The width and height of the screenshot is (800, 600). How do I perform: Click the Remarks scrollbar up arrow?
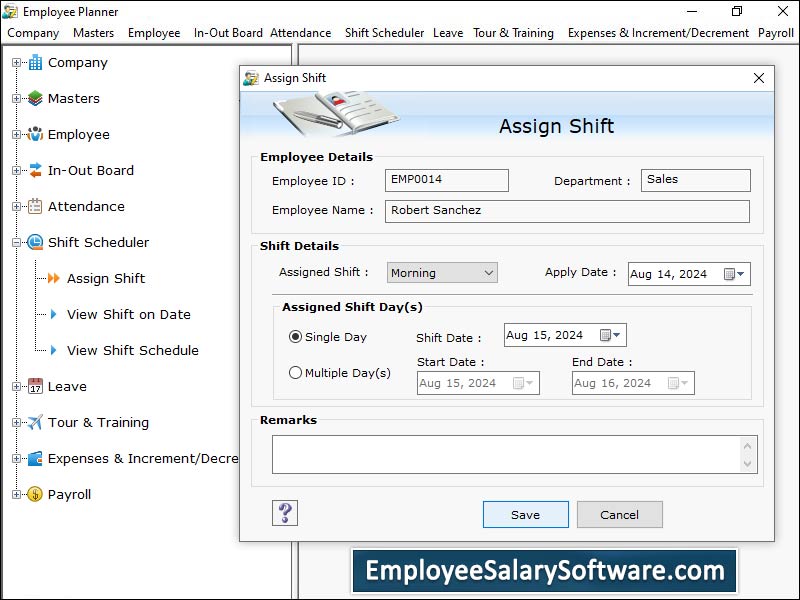click(x=747, y=445)
